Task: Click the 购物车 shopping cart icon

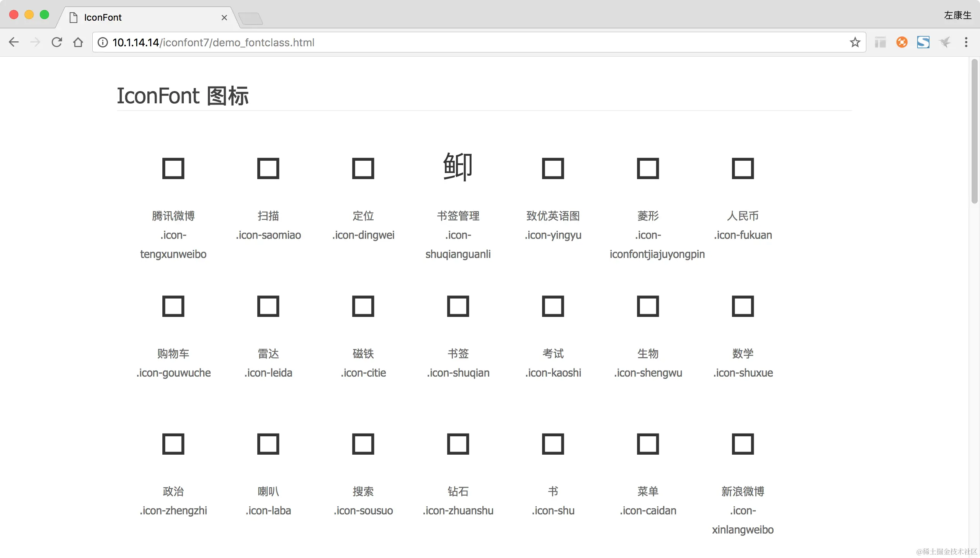Action: click(173, 306)
